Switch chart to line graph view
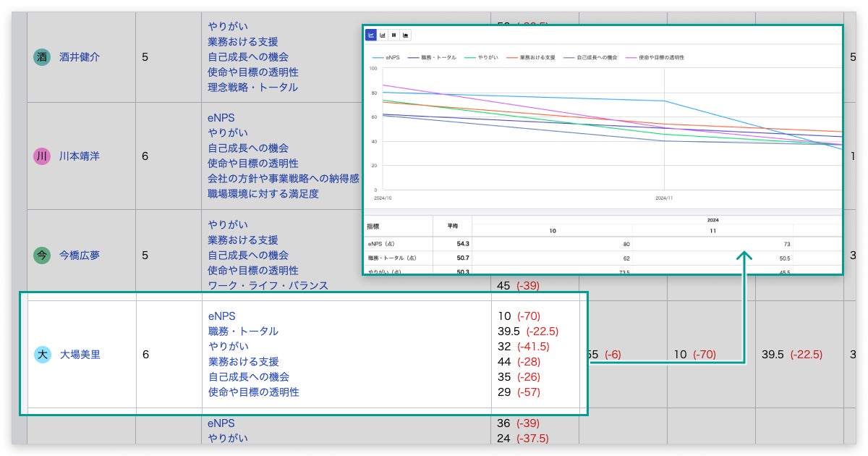Screen dimensions: 868x456 coord(371,35)
